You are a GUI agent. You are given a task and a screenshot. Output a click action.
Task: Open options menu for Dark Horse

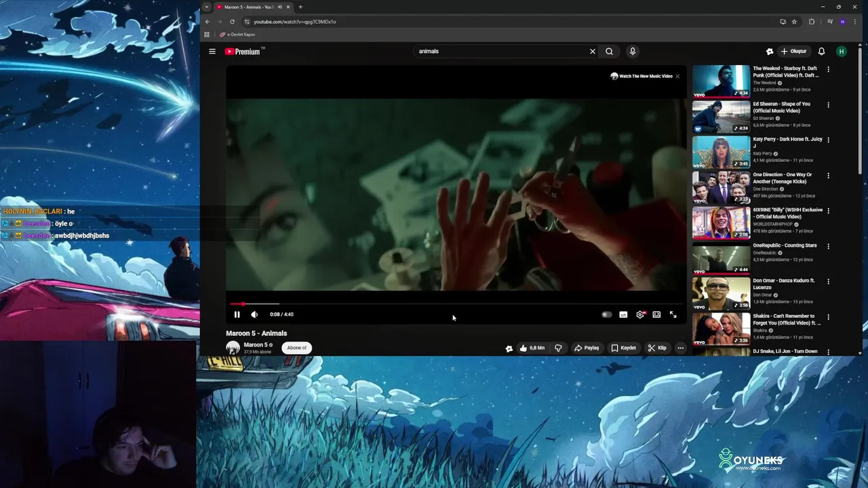click(828, 140)
